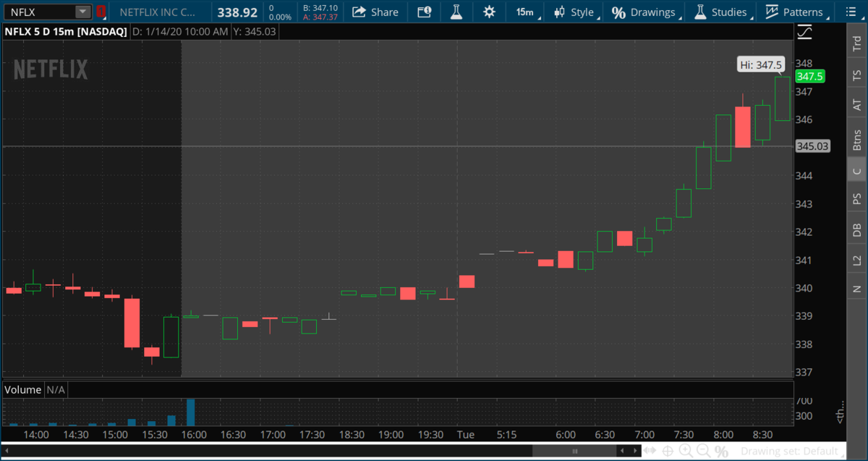The height and width of the screenshot is (461, 868).
Task: Open the N sidebar tab
Action: click(x=857, y=289)
